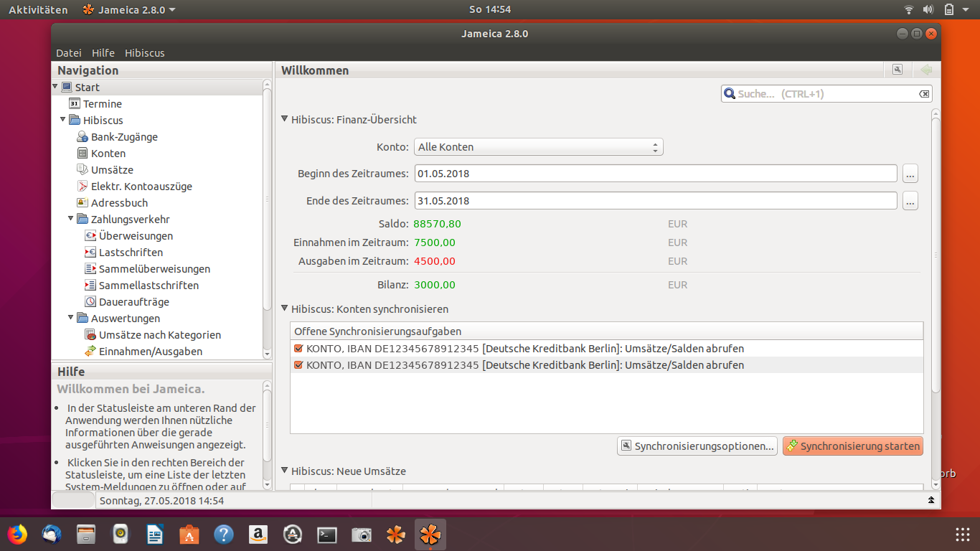The height and width of the screenshot is (551, 980).
Task: Click the Saldo value 88570,80
Action: tap(438, 224)
